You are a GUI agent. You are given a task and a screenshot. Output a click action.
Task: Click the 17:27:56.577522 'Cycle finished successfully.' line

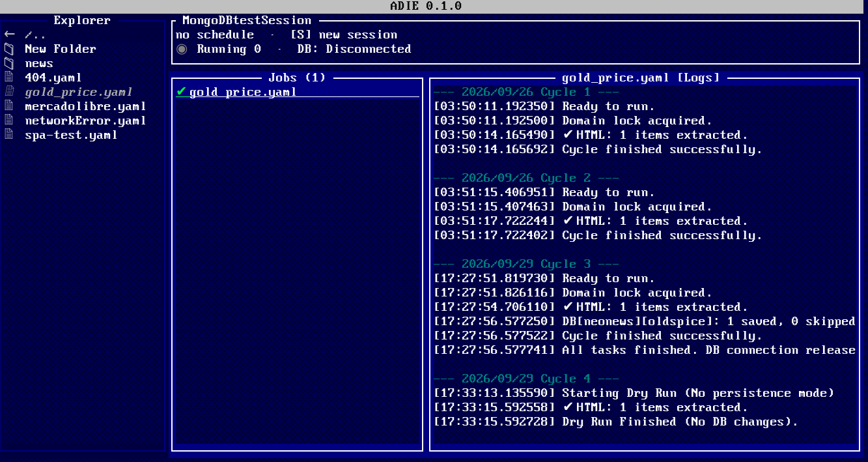pos(598,336)
